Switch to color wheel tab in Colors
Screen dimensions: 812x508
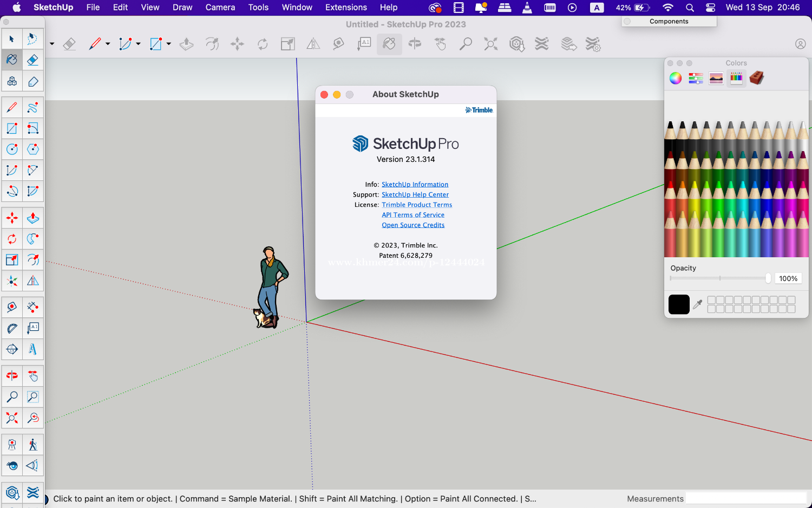[676, 78]
